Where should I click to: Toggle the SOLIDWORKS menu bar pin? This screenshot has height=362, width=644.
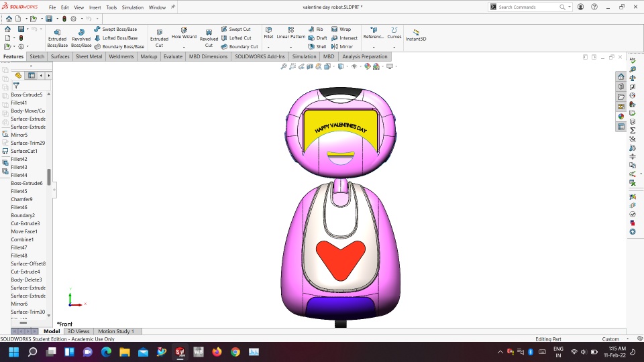(x=173, y=7)
